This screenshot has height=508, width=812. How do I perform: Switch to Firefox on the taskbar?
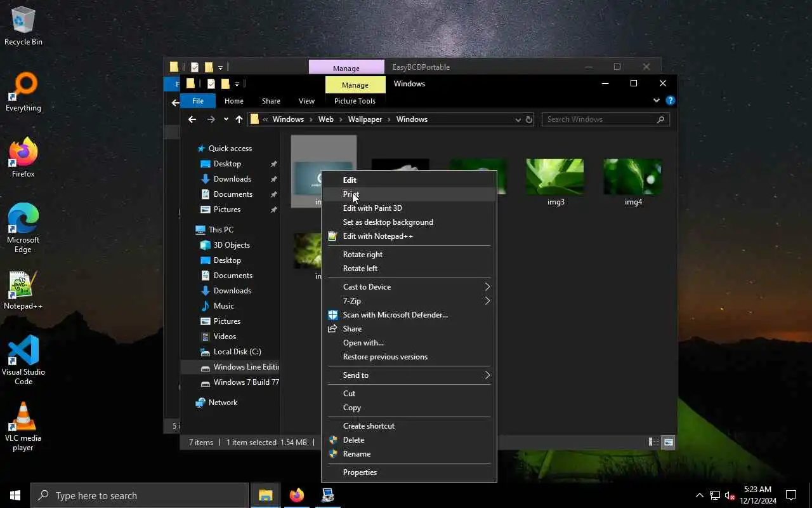tap(296, 495)
